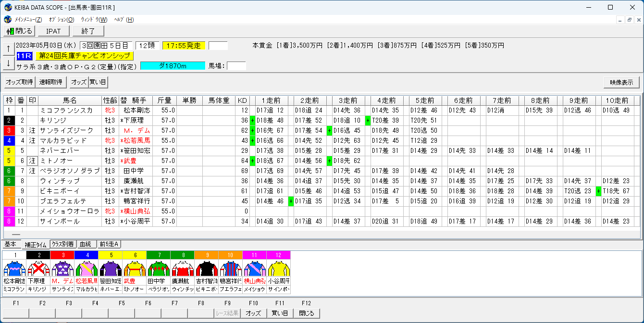Click race title 第24回兵庫チャンピオンシップ

pos(85,56)
